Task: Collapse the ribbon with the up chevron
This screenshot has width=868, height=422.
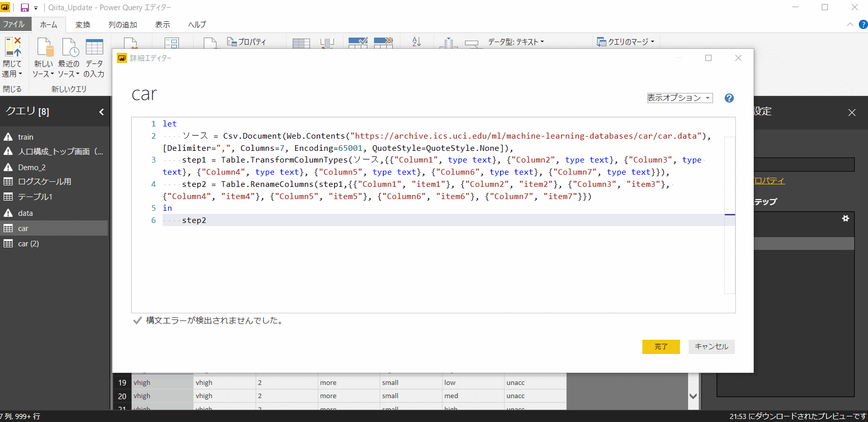Action: pyautogui.click(x=850, y=24)
